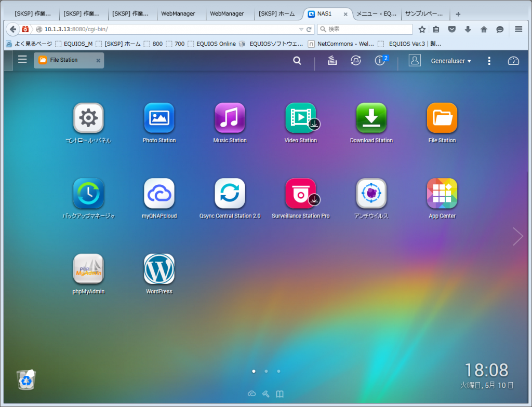Open the Pocket icon in browser toolbar
The width and height of the screenshot is (532, 407).
point(452,29)
